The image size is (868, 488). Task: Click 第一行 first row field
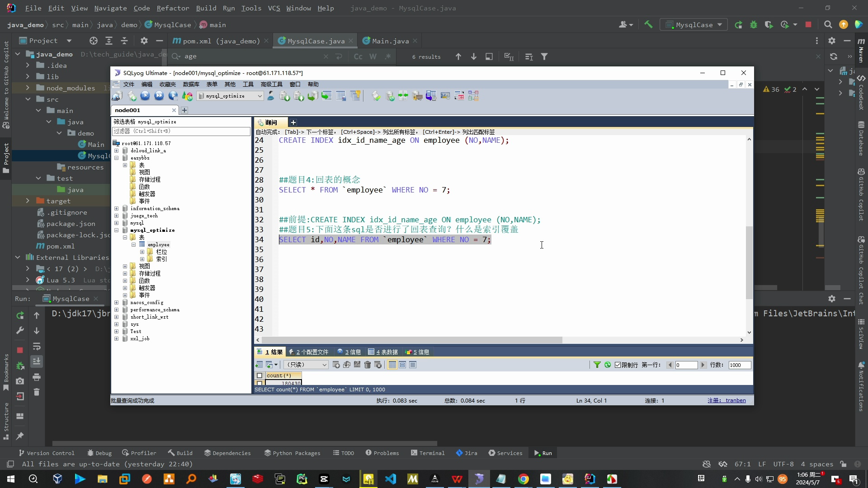coord(686,365)
